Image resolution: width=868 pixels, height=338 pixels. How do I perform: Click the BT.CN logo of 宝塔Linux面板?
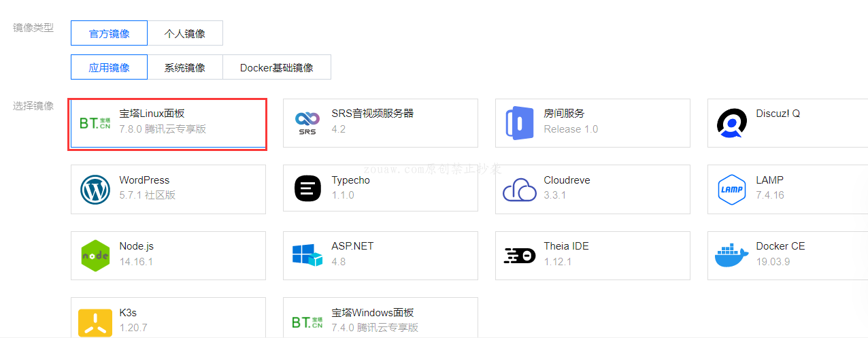[95, 123]
